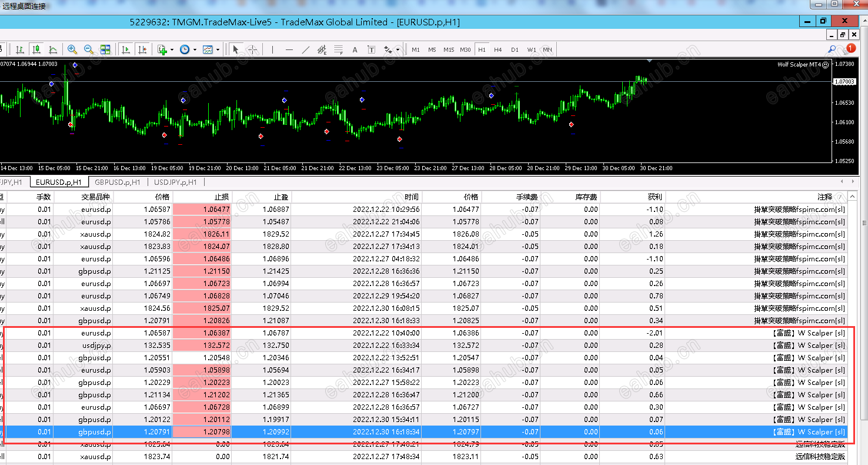Switch to D1 timeframe
The image size is (868, 465).
(x=515, y=49)
